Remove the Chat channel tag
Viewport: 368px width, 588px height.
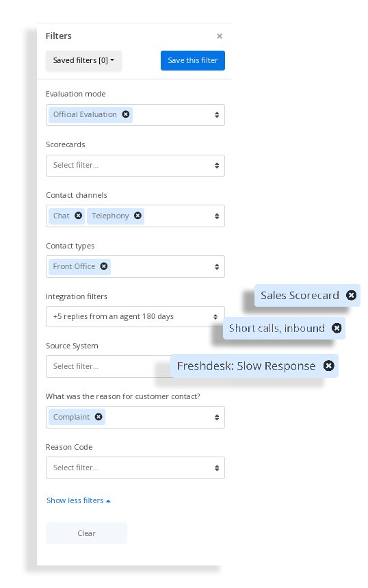coord(79,215)
